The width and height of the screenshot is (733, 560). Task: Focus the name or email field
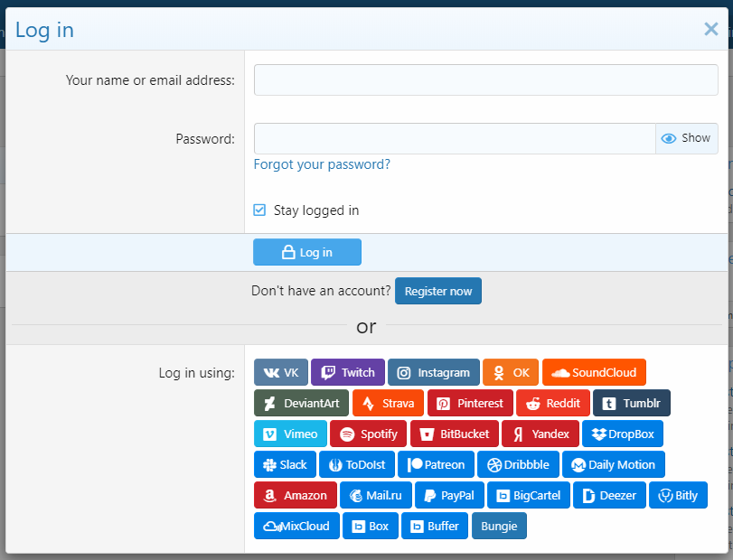[x=485, y=79]
